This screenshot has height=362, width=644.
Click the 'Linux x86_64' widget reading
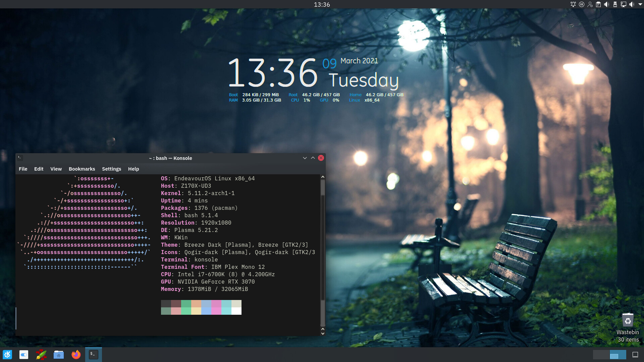pos(364,100)
